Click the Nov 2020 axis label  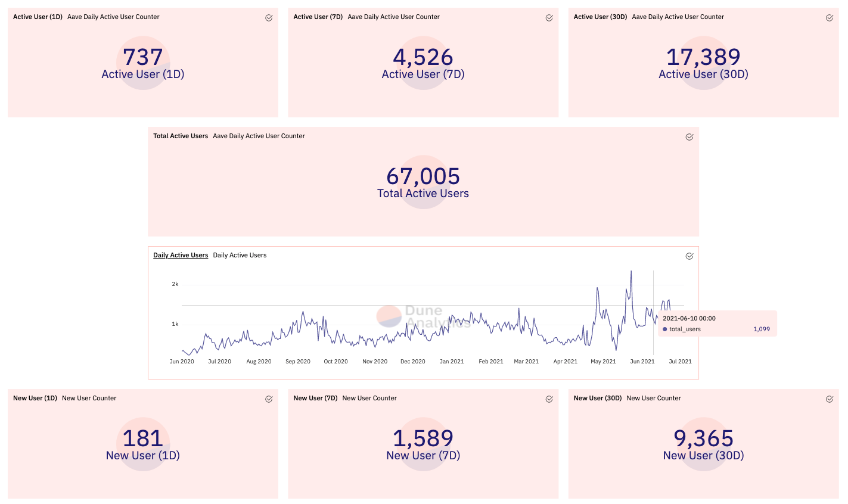[x=375, y=361]
